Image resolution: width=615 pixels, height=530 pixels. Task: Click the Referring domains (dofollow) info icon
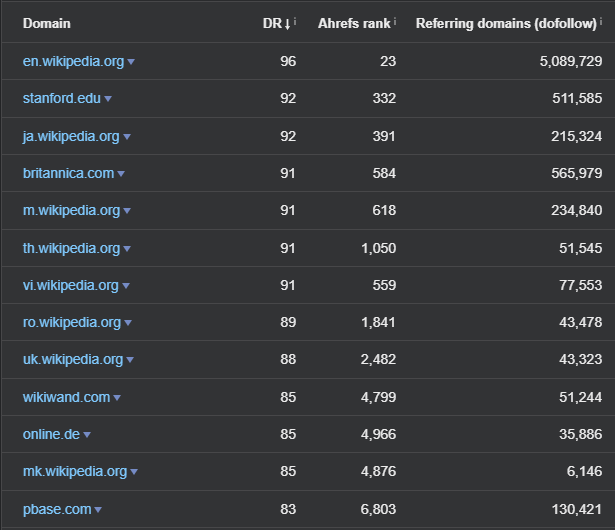[x=601, y=20]
